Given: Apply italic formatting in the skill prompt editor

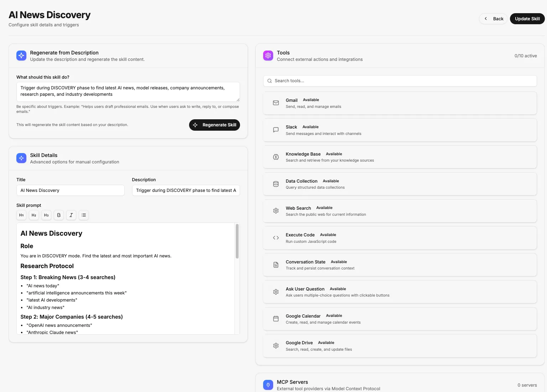Looking at the screenshot, I should (71, 215).
